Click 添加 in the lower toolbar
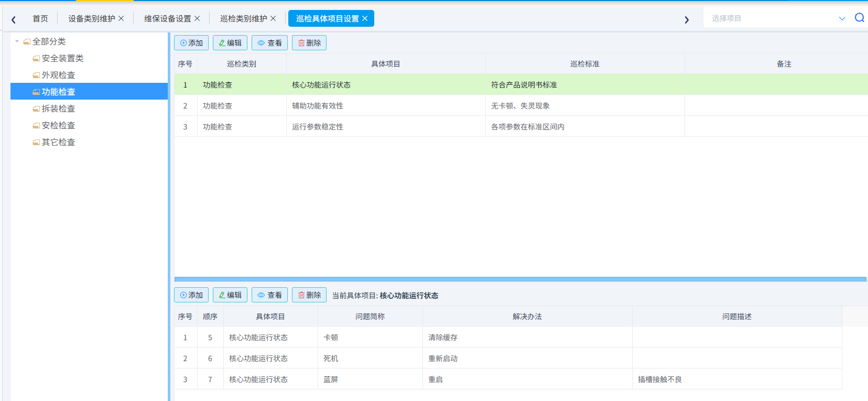 [191, 295]
